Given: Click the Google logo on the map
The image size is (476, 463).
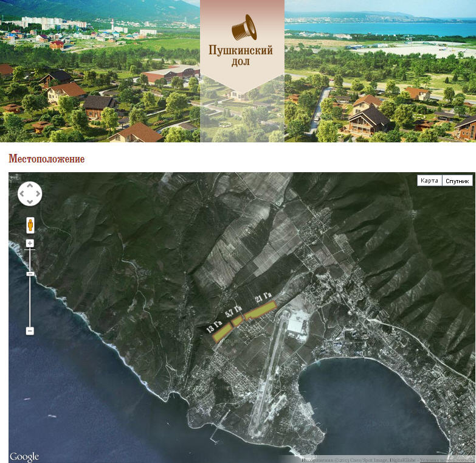Looking at the screenshot, I should (24, 457).
